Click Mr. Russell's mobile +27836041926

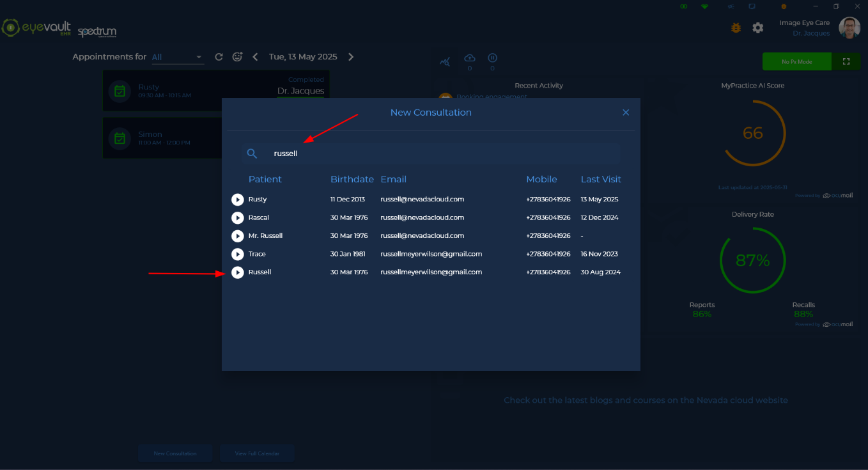[x=548, y=236]
